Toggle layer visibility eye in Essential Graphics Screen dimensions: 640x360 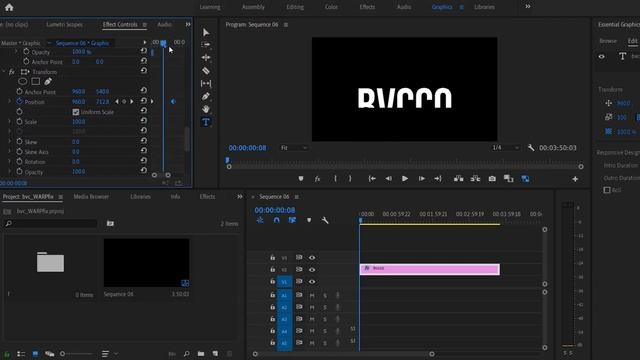click(x=602, y=56)
